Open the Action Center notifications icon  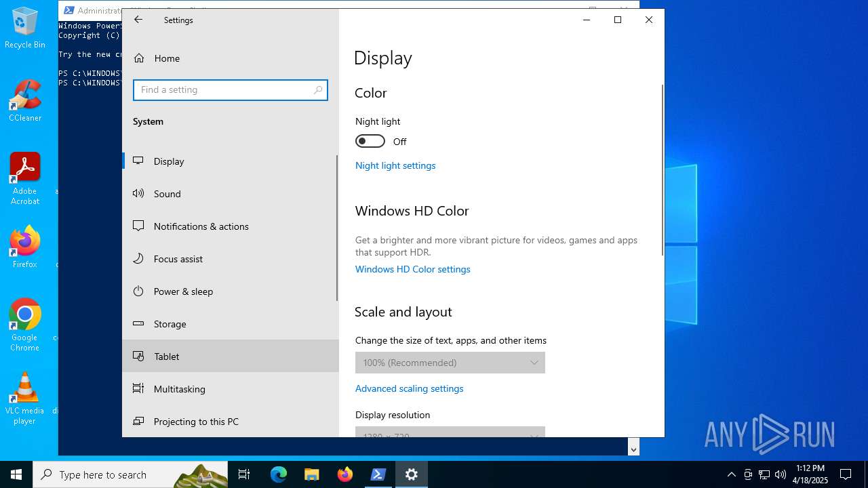pyautogui.click(x=846, y=474)
